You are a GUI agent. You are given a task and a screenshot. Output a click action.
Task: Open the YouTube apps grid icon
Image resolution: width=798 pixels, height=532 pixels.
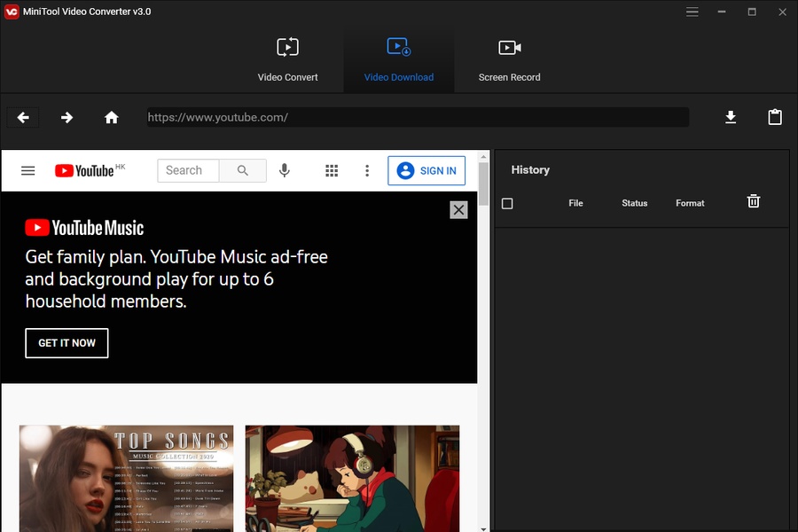[x=332, y=170]
